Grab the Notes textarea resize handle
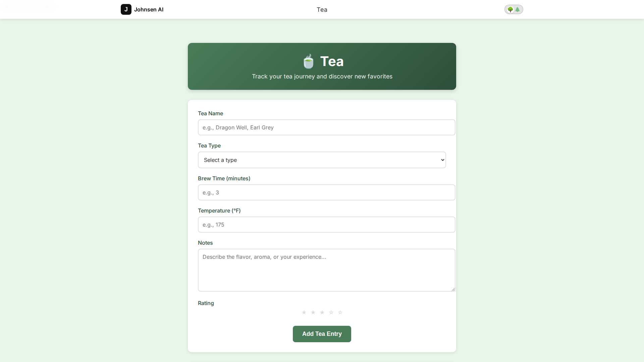The height and width of the screenshot is (362, 644). (x=453, y=289)
